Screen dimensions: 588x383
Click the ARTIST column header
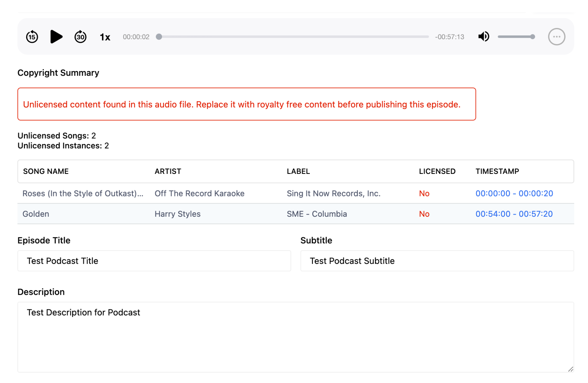point(168,171)
